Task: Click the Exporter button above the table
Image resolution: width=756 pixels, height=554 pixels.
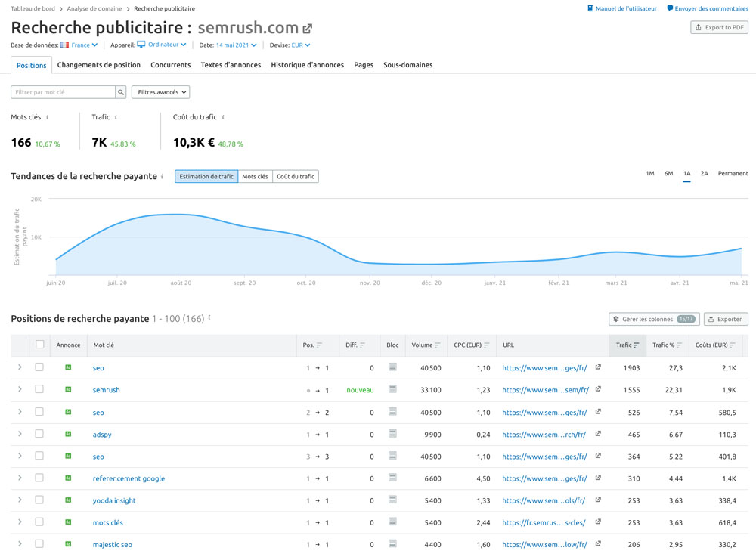Action: click(x=726, y=319)
